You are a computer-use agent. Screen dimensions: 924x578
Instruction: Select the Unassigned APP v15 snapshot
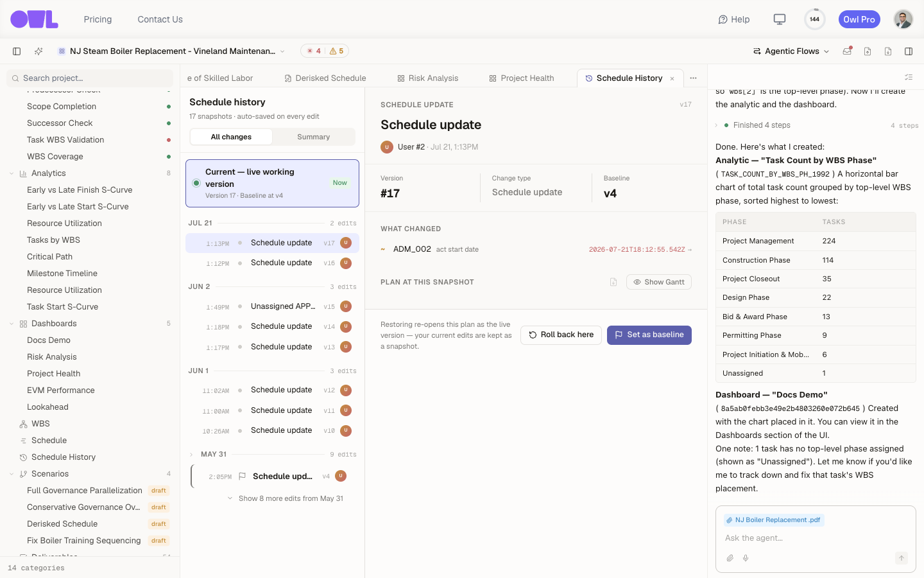point(272,306)
